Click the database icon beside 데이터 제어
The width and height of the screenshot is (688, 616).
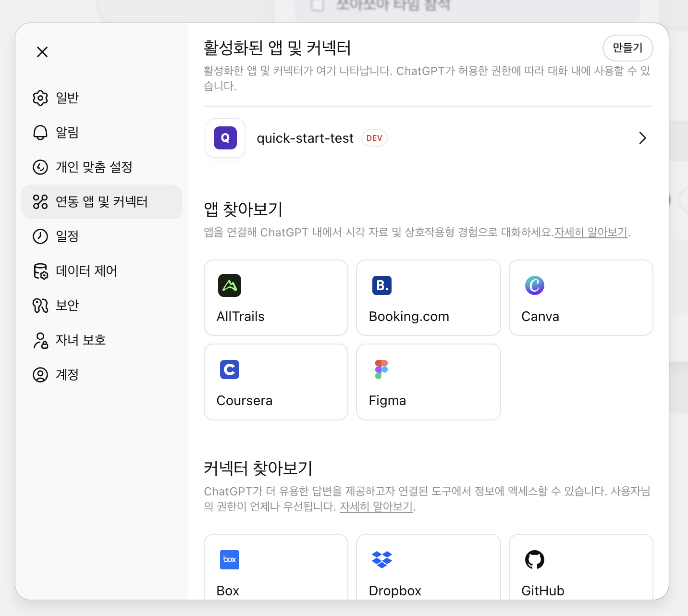(40, 271)
